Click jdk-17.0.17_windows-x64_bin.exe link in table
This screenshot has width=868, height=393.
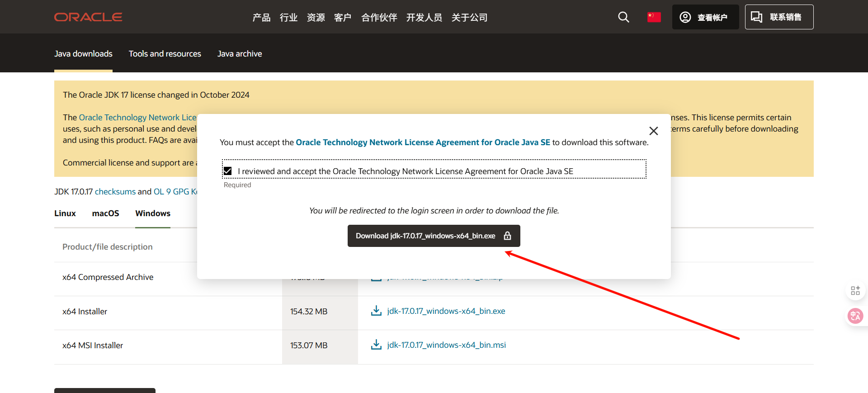[446, 311]
